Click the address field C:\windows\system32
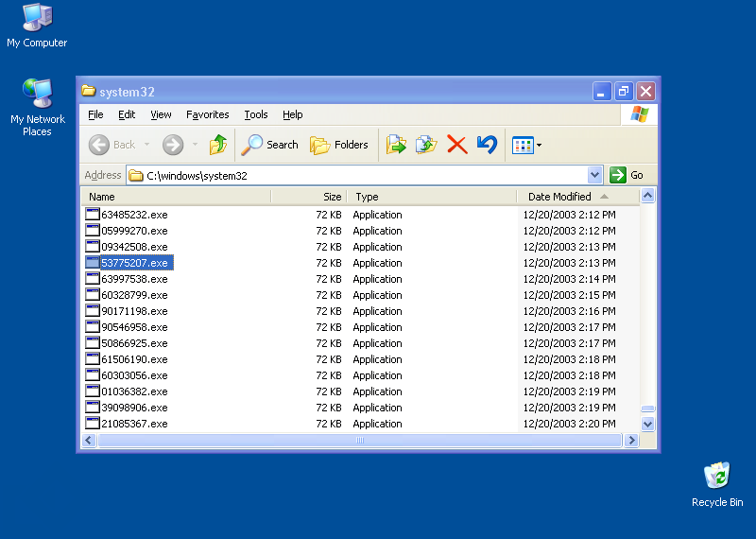This screenshot has width=756, height=539. (x=357, y=175)
